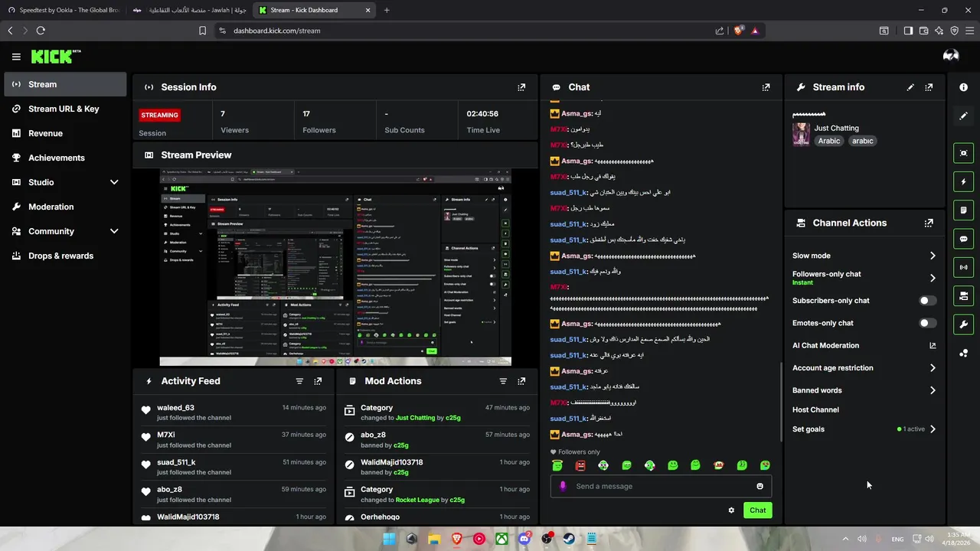Viewport: 980px width, 551px height.
Task: Enable Emotes-only chat
Action: click(927, 323)
